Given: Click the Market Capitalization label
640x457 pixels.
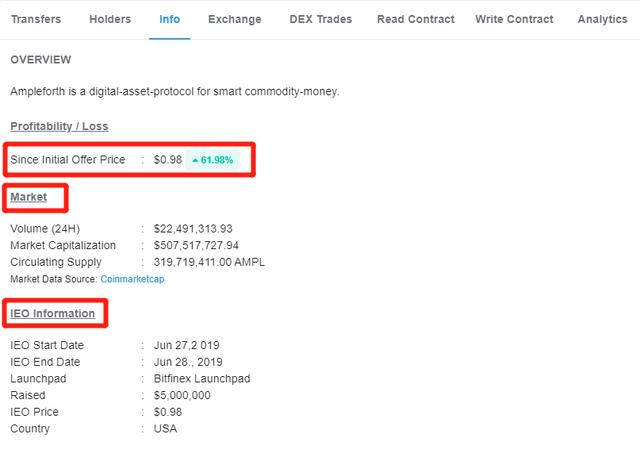Looking at the screenshot, I should pyautogui.click(x=63, y=245).
